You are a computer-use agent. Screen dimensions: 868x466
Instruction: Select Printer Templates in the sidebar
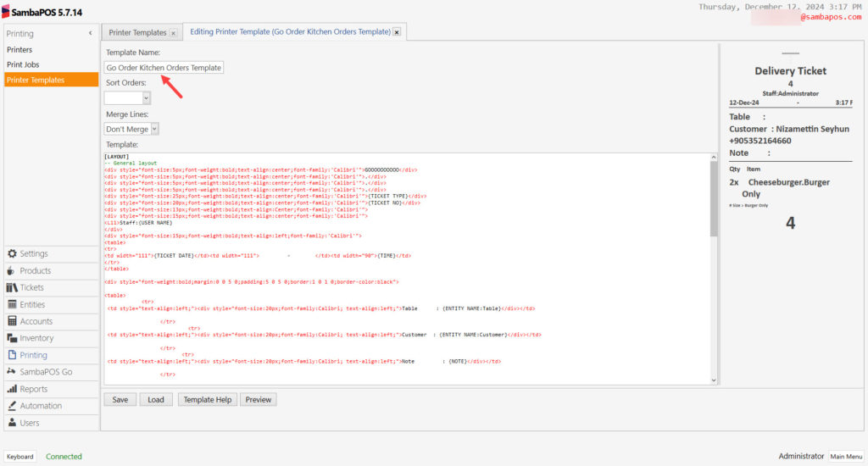(51, 80)
